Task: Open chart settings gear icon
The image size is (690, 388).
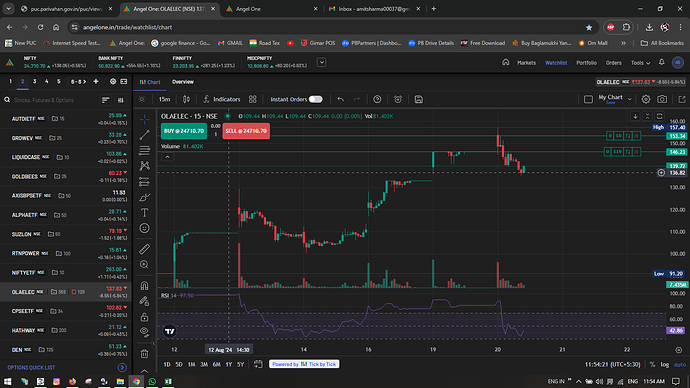Action: [x=646, y=99]
